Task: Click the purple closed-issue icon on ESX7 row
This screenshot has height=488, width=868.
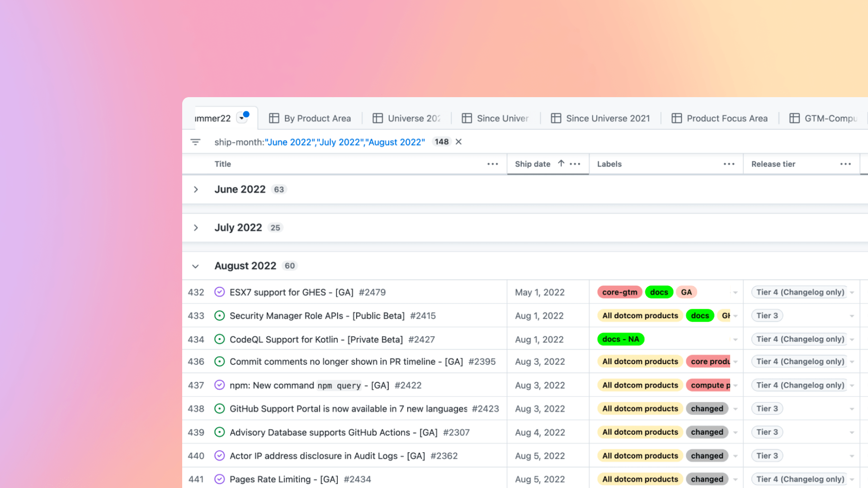Action: (220, 292)
